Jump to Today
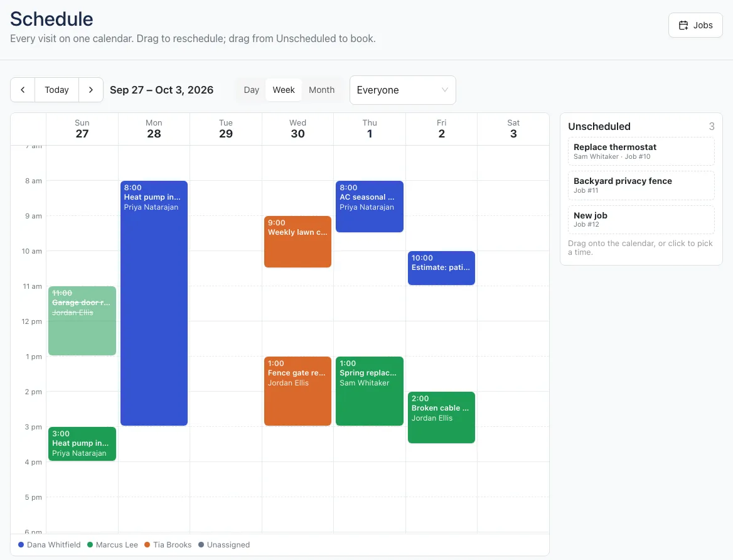Viewport: 733px width, 560px height. pyautogui.click(x=56, y=90)
